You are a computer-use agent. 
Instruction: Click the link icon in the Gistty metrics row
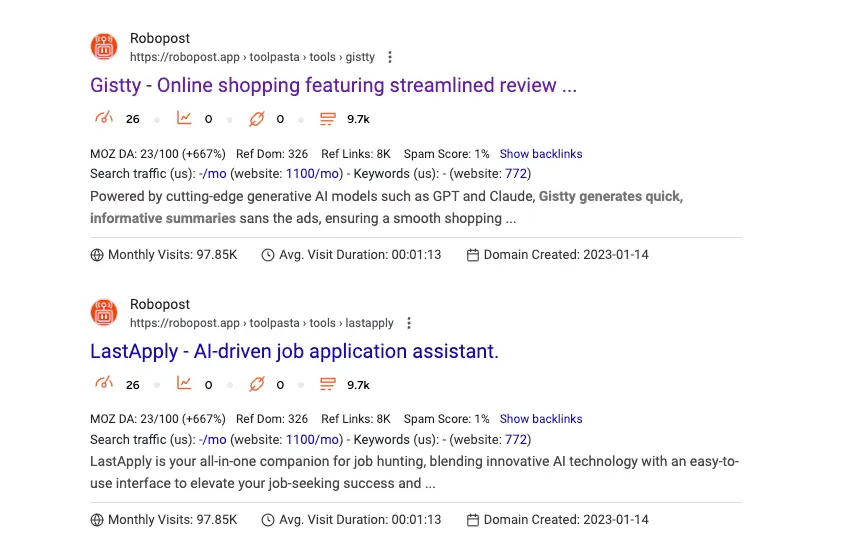click(x=257, y=118)
